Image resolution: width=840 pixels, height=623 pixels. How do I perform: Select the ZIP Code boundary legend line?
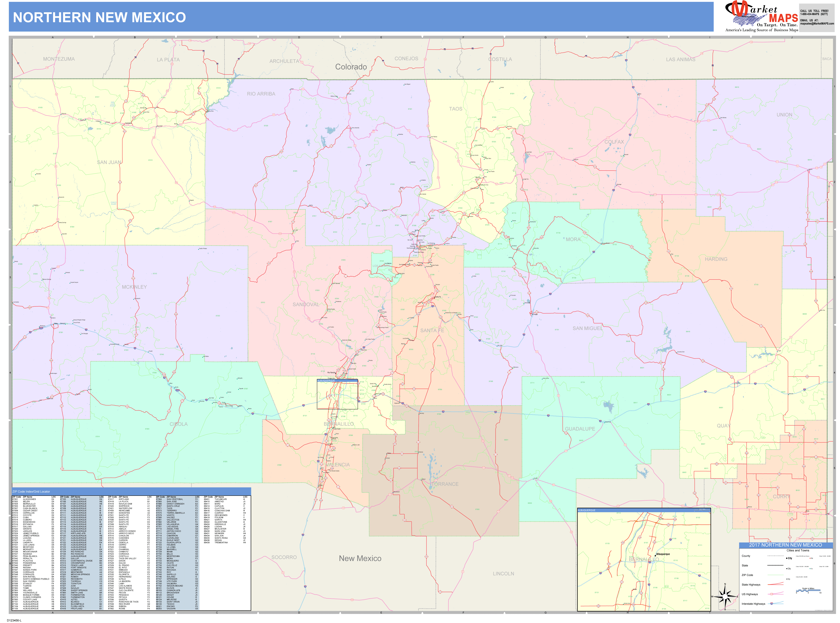click(x=776, y=575)
